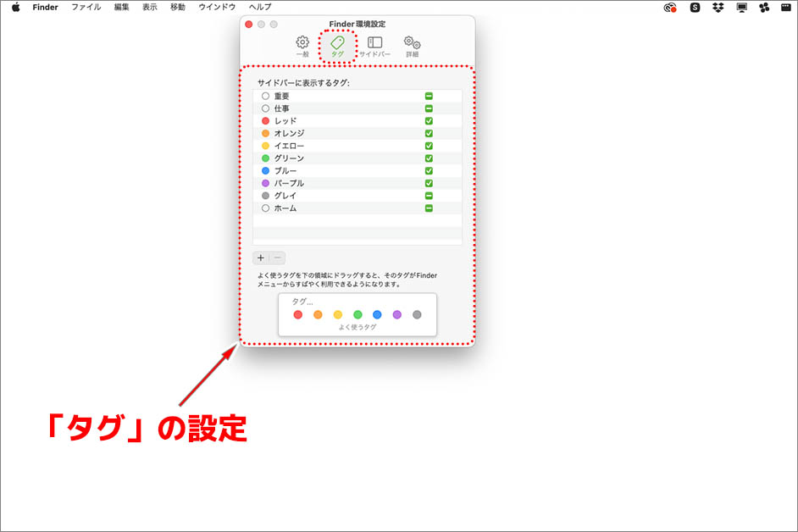The image size is (798, 532).
Task: Enable the 重要 tag checkbox
Action: tap(429, 96)
